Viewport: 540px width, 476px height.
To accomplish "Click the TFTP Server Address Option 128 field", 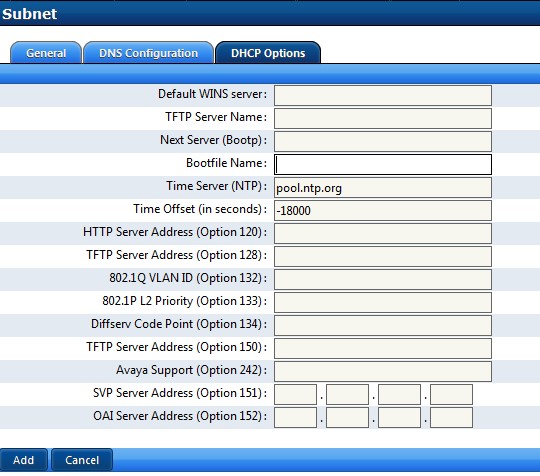I will (x=383, y=256).
